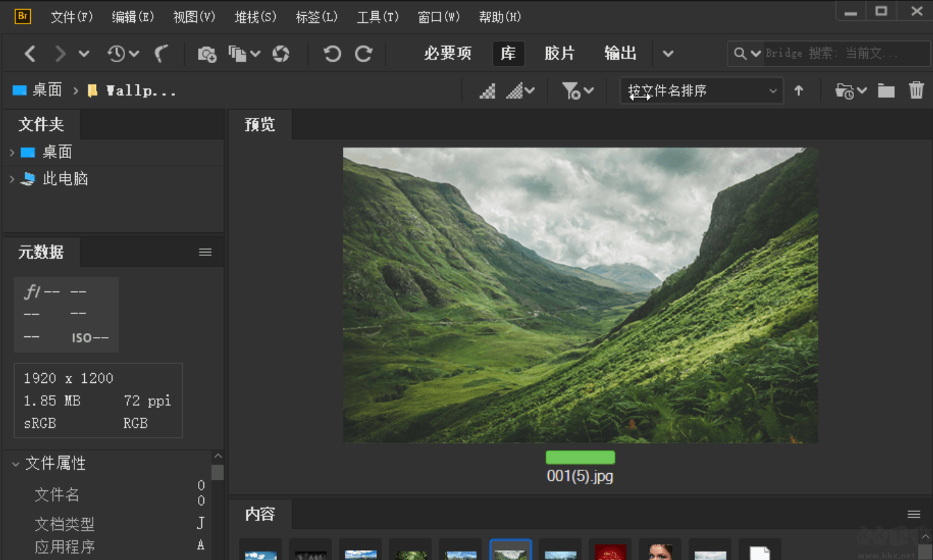Open photos from camera importer
The width and height of the screenshot is (933, 560).
(x=207, y=53)
